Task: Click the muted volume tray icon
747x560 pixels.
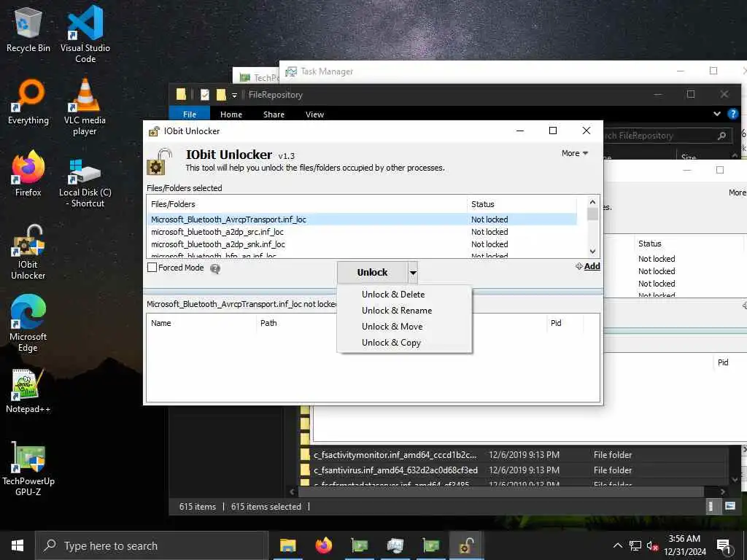Action: click(652, 545)
